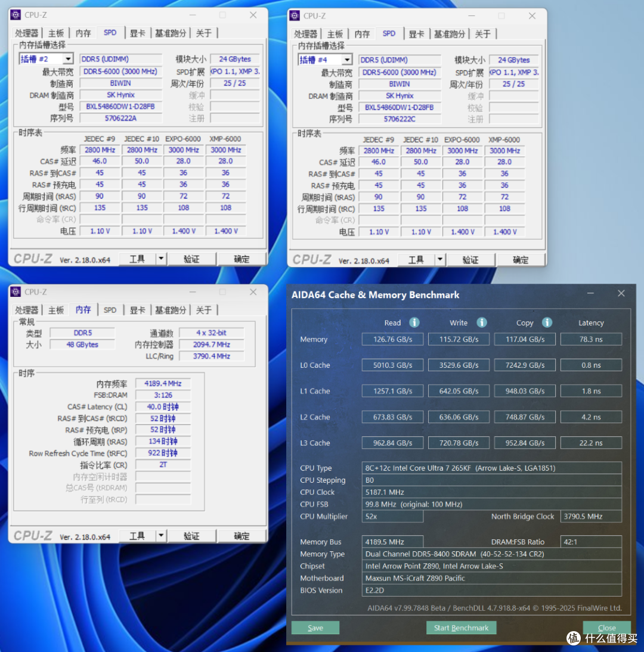
Task: Click the 4 x 32-bit channel field
Action: pyautogui.click(x=211, y=333)
